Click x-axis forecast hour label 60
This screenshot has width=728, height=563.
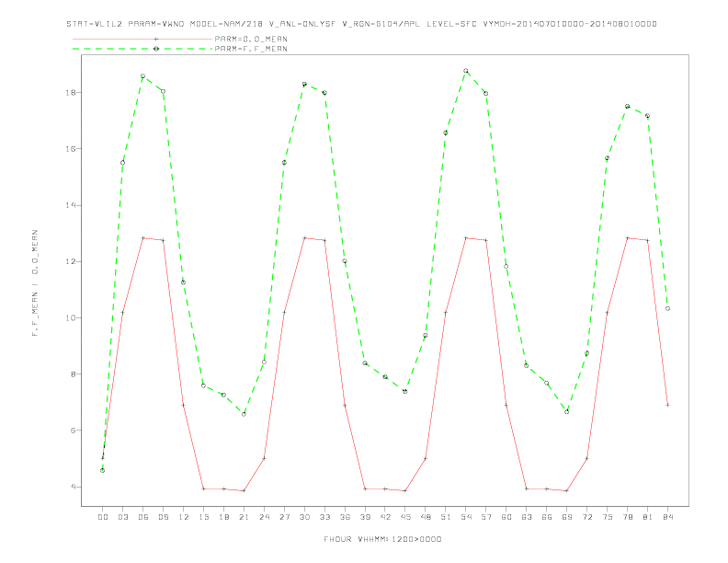click(x=506, y=517)
